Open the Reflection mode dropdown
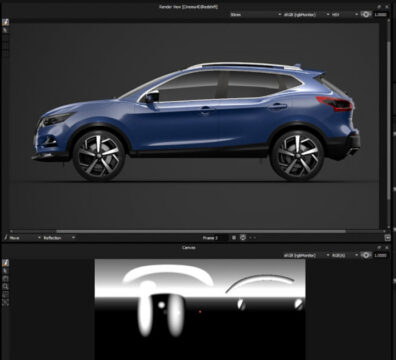This screenshot has width=396, height=360. click(x=59, y=238)
